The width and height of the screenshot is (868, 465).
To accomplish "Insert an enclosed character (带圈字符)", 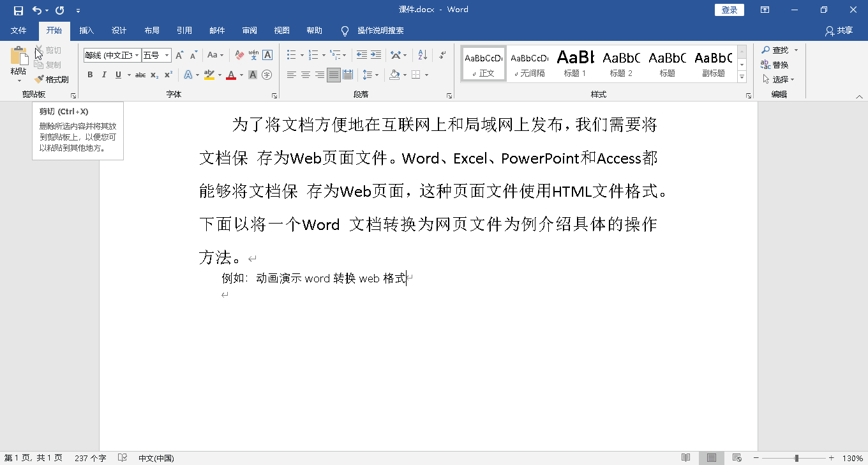I will (267, 75).
